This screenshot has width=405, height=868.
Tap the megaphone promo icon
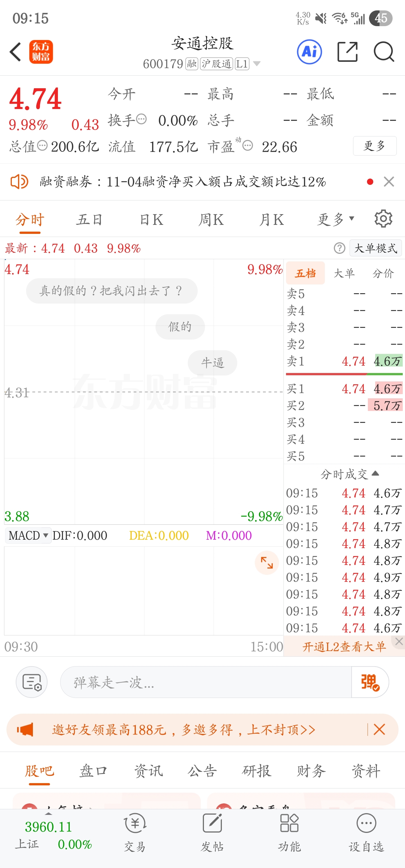click(25, 729)
